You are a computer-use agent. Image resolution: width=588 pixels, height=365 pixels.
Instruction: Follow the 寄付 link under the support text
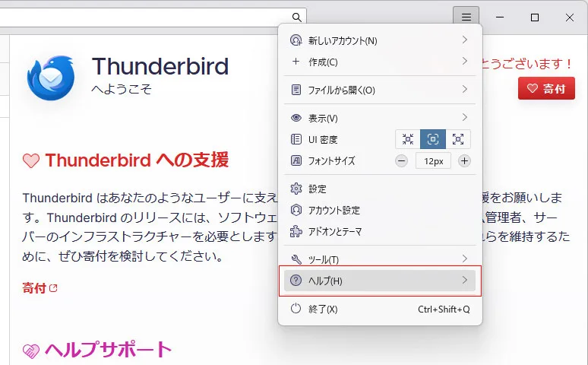click(x=34, y=288)
